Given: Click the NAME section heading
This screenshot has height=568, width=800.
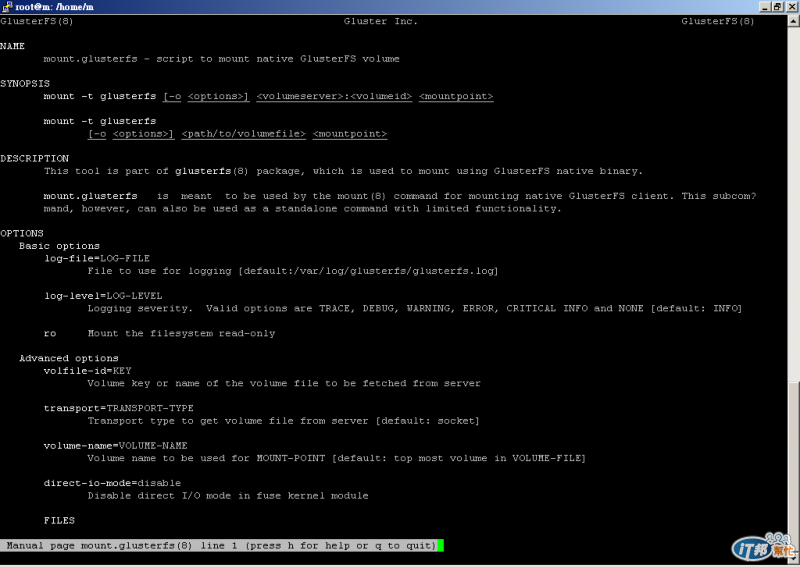Looking at the screenshot, I should (12, 46).
